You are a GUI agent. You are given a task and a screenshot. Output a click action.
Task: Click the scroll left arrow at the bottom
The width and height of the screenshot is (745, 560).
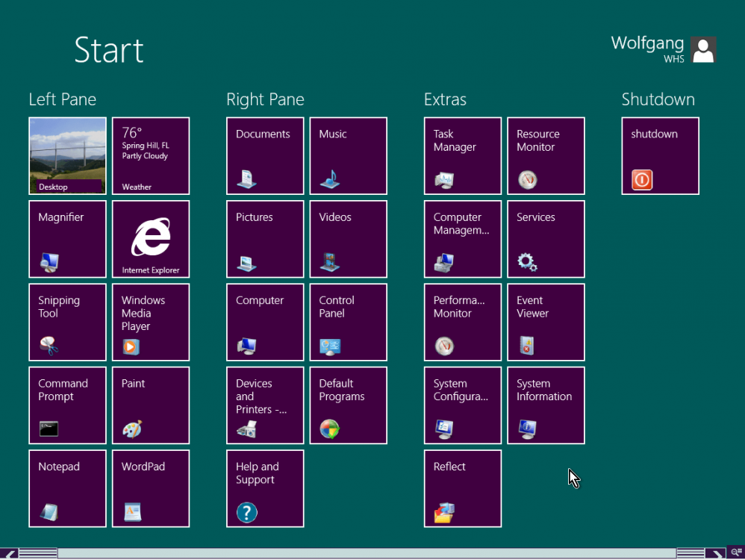coord(10,553)
